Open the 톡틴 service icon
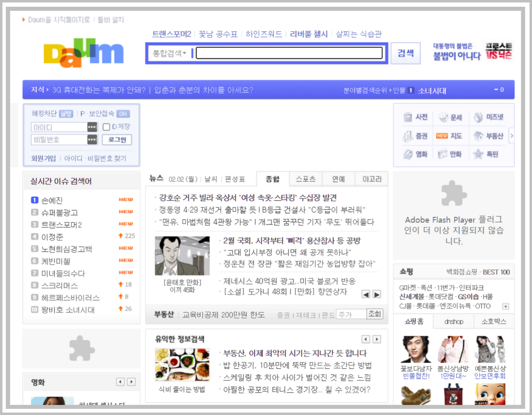The width and height of the screenshot is (532, 415). click(x=486, y=154)
